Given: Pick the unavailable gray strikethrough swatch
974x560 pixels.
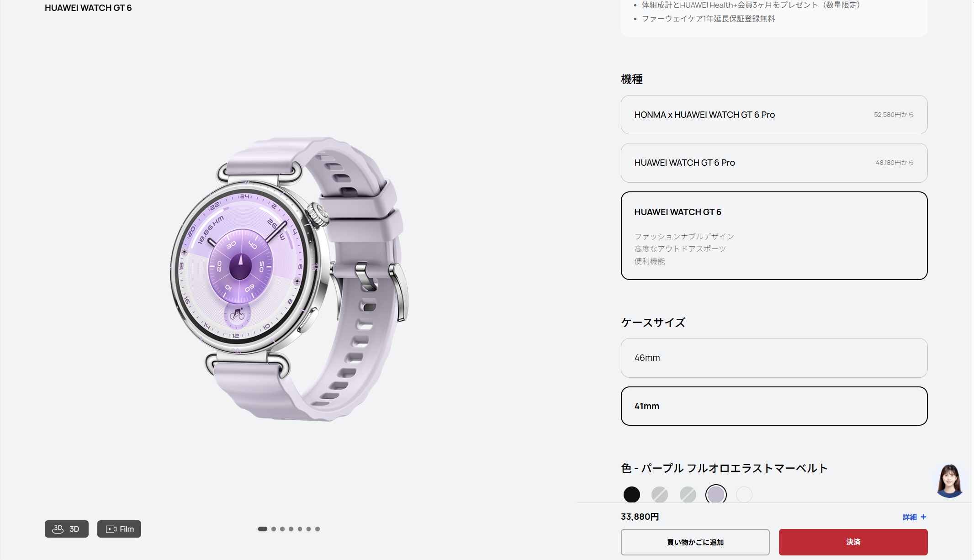Looking at the screenshot, I should pos(660,494).
